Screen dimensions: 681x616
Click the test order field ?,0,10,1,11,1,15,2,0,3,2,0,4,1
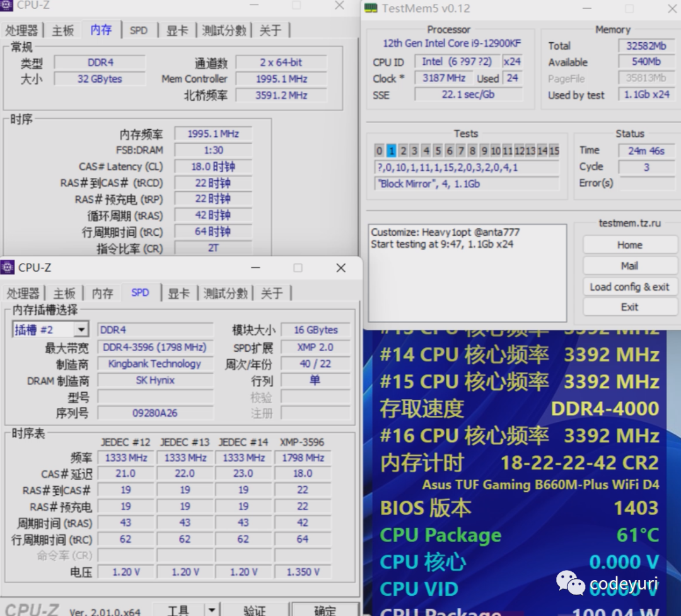[467, 167]
